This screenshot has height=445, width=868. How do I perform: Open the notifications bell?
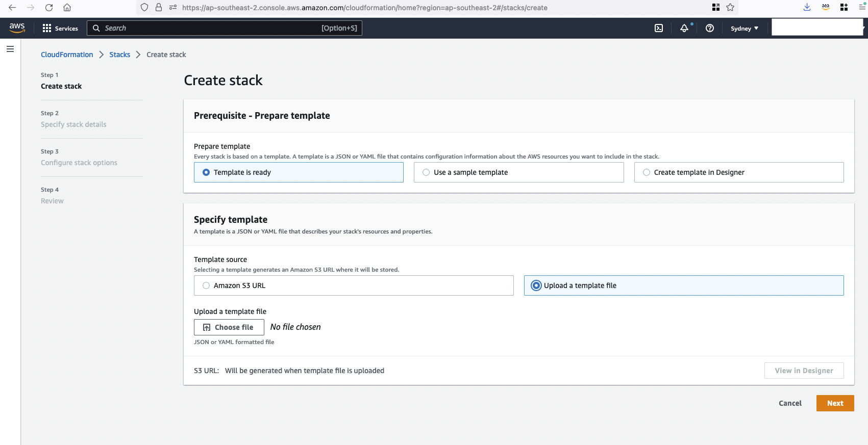[x=684, y=28]
